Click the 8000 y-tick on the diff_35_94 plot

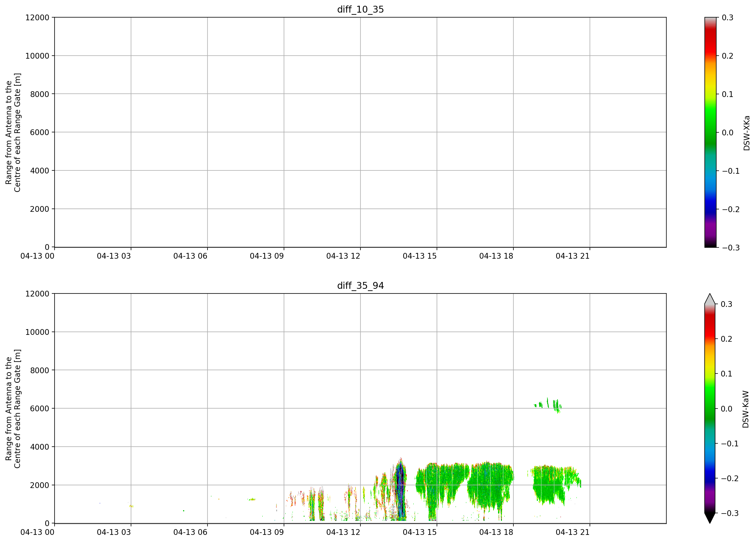point(40,370)
